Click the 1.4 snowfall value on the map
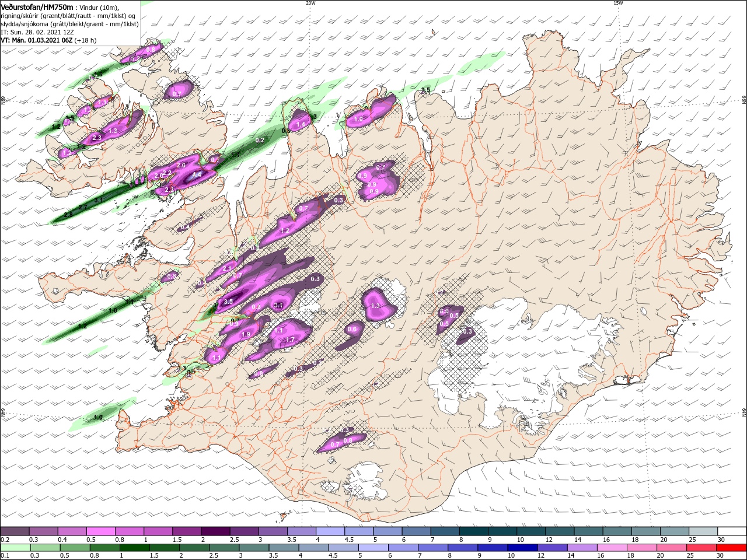 (301, 124)
